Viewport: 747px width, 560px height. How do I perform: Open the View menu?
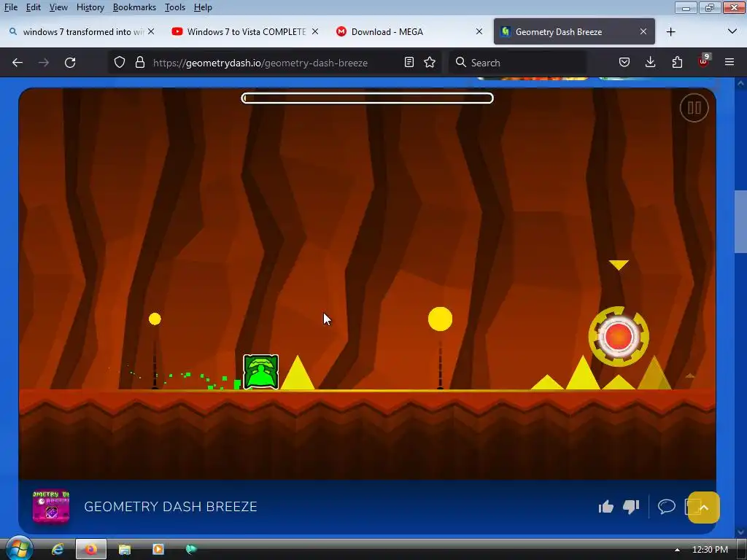[58, 7]
